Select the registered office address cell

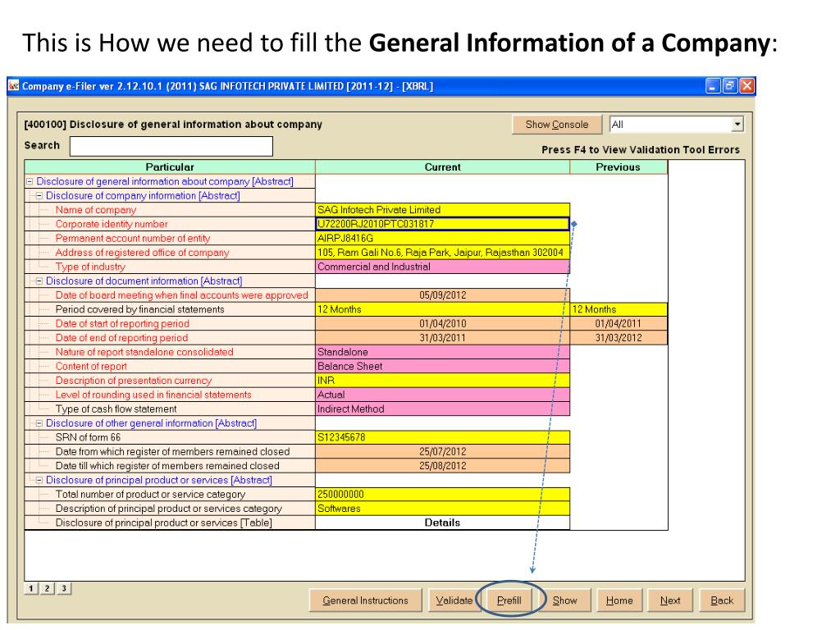pyautogui.click(x=442, y=253)
